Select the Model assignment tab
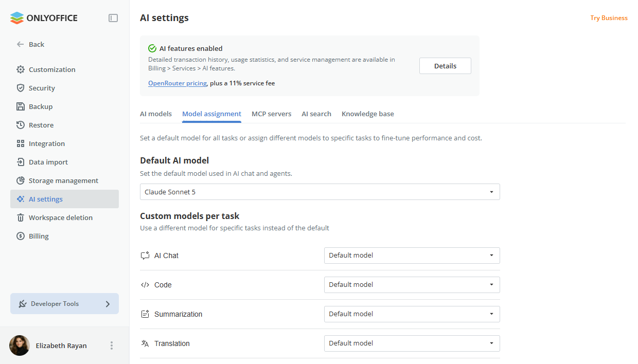Viewport: 638px width, 364px height. pos(211,114)
